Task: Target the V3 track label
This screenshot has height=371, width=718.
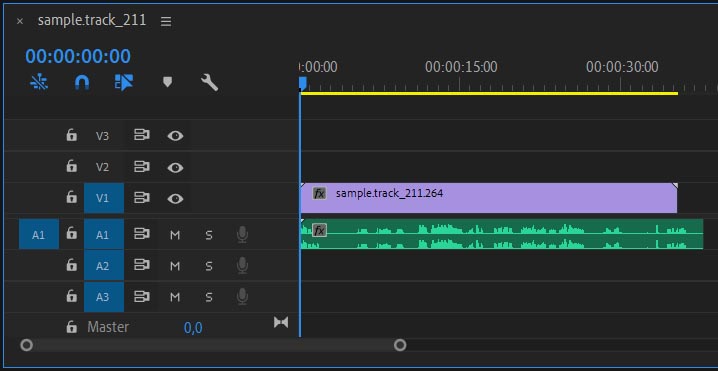Action: (x=103, y=136)
